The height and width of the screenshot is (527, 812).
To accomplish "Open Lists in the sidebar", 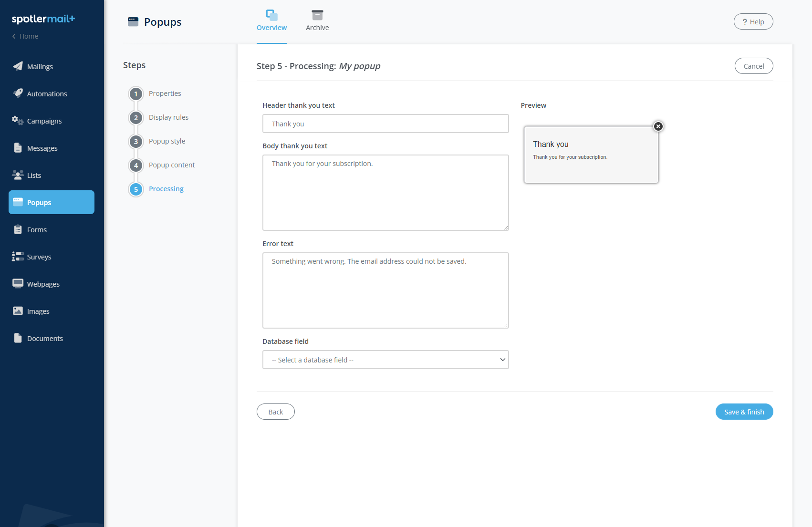I will point(52,175).
